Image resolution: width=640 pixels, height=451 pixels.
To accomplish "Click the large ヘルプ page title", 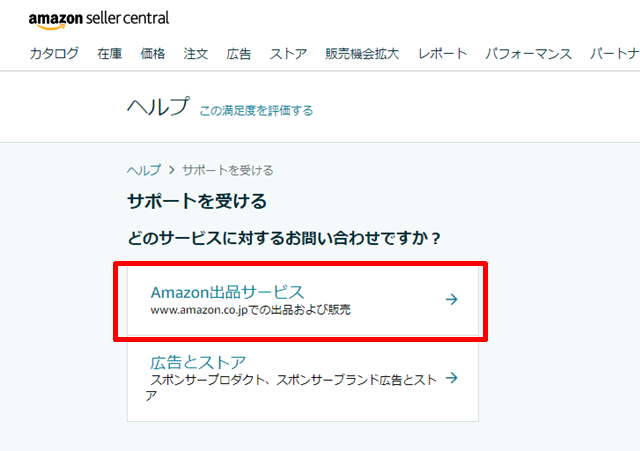I will [x=158, y=107].
